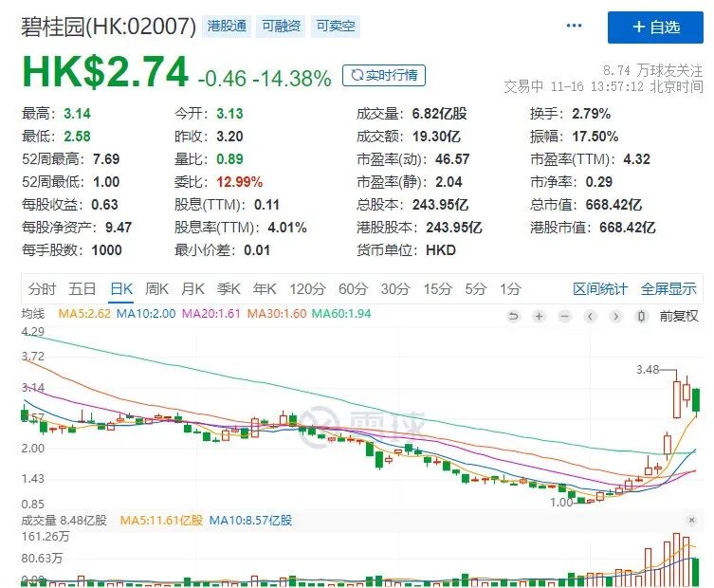Image resolution: width=714 pixels, height=588 pixels.
Task: Click the latest green candlestick
Action: point(696,399)
